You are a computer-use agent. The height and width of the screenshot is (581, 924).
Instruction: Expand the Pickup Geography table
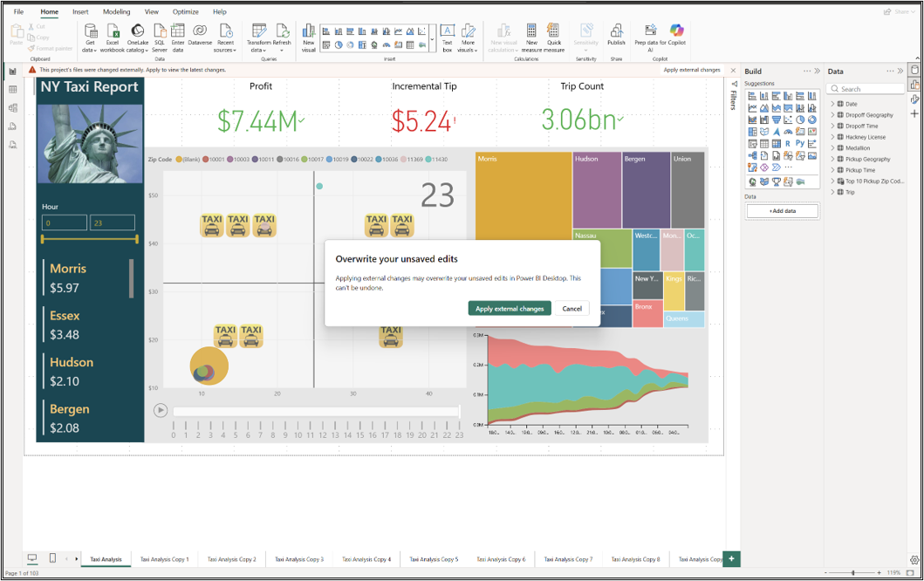[x=832, y=159]
